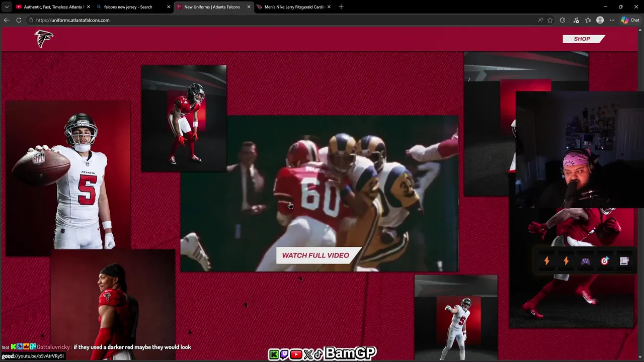Screen dimensions: 644x362
Task: Close the Larry Fitzgerald Cardinals tab
Action: pos(329,7)
